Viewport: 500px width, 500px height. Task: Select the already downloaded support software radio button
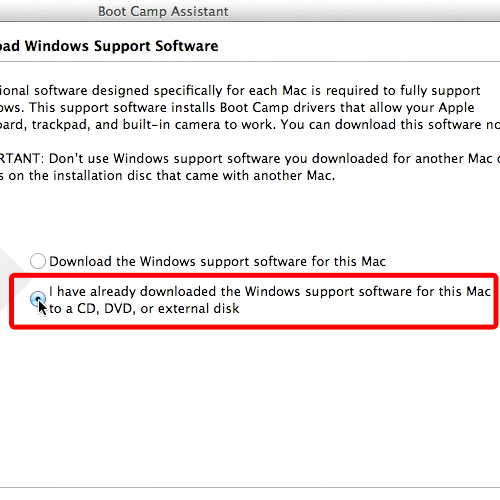click(38, 299)
